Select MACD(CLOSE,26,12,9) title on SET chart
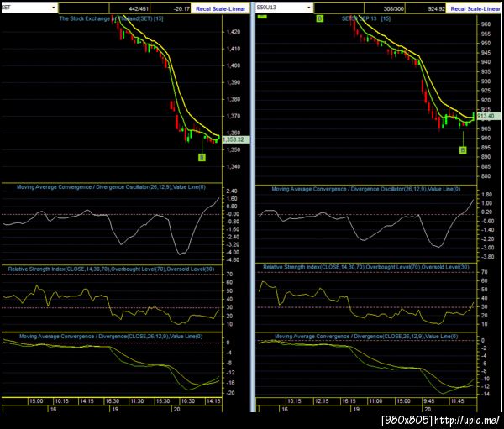The height and width of the screenshot is (429, 504). (x=111, y=336)
